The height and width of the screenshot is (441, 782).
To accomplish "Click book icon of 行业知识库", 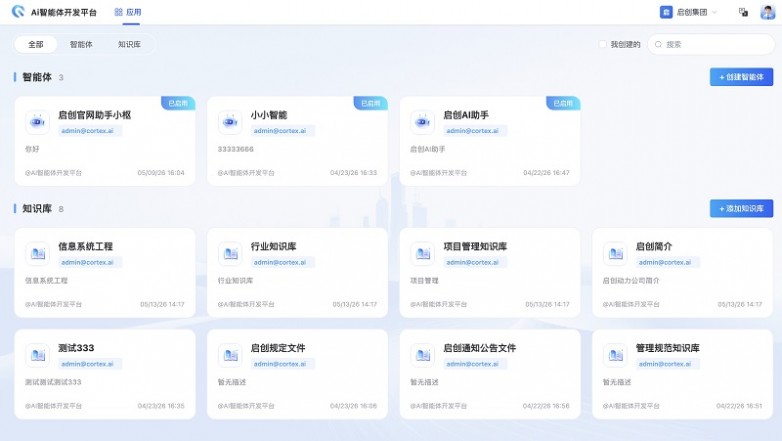I will coord(230,253).
